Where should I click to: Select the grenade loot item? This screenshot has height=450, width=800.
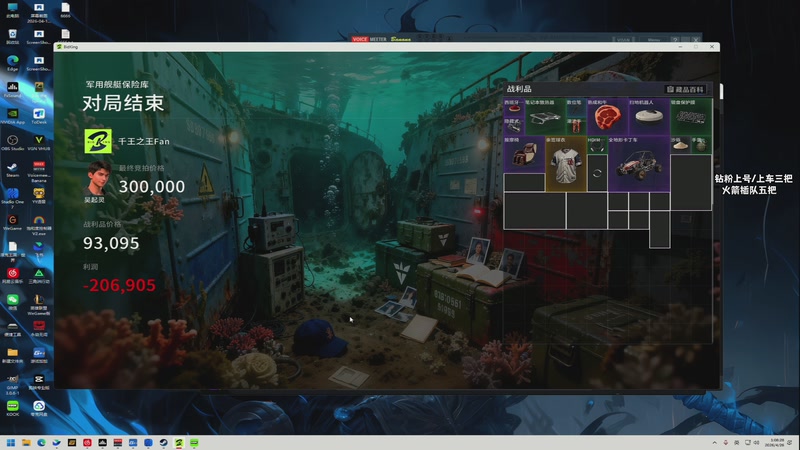701,145
